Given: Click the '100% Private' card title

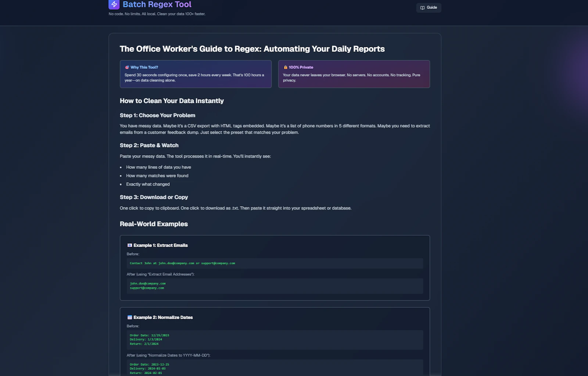Looking at the screenshot, I should tap(301, 67).
